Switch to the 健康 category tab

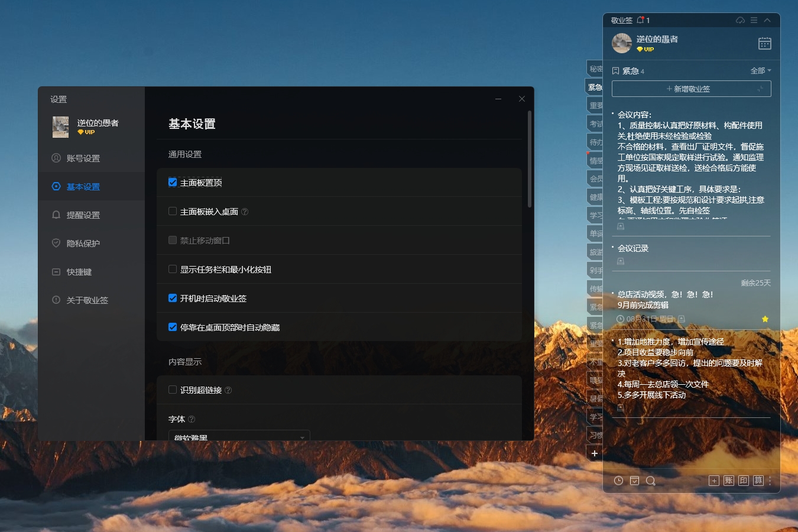coord(595,197)
